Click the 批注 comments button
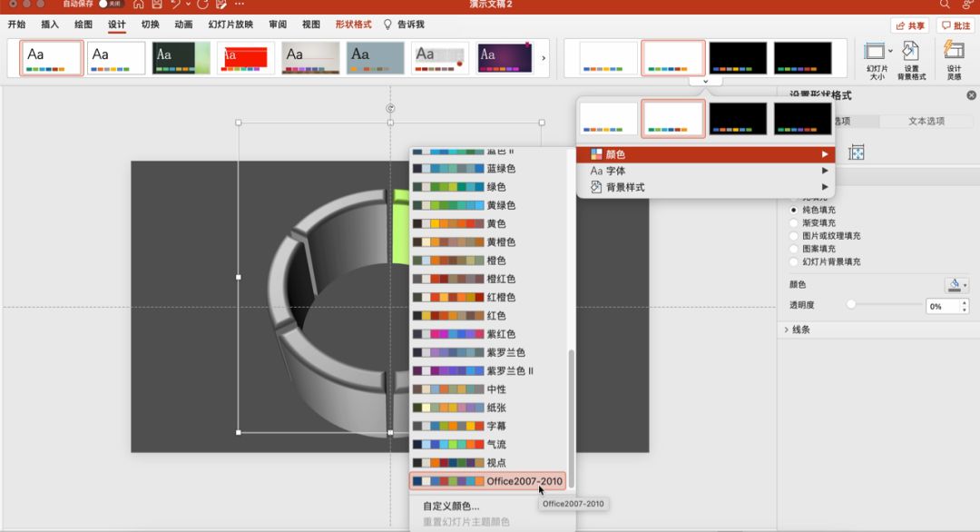The height and width of the screenshot is (532, 980). (x=955, y=25)
